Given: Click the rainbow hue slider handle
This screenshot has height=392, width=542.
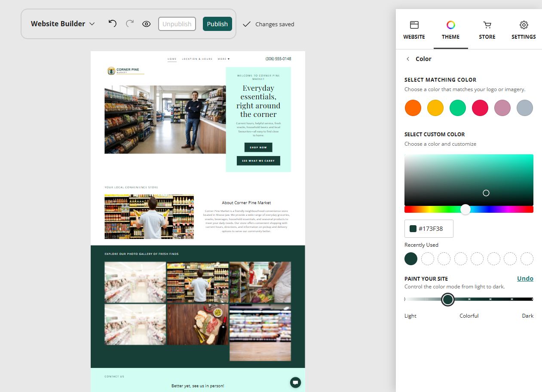Looking at the screenshot, I should (465, 209).
